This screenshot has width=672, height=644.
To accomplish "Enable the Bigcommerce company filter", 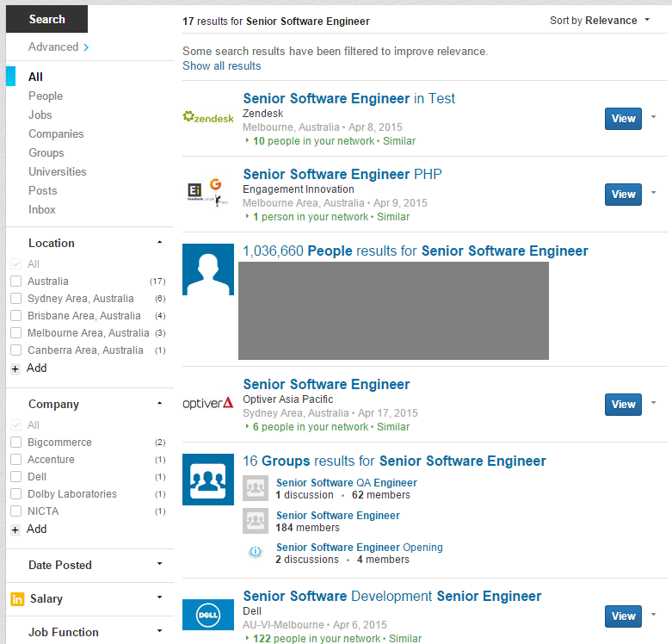I will [15, 443].
